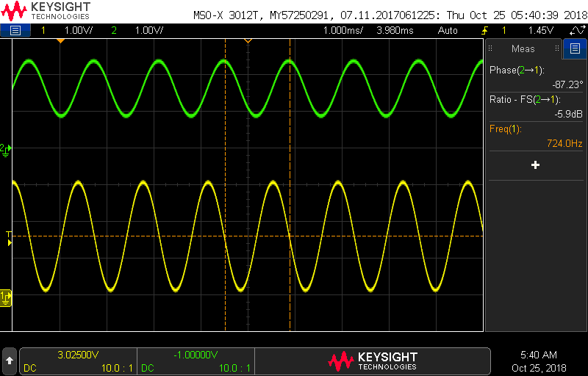Select the Meas sidebar tab
The width and height of the screenshot is (588, 376).
[523, 48]
